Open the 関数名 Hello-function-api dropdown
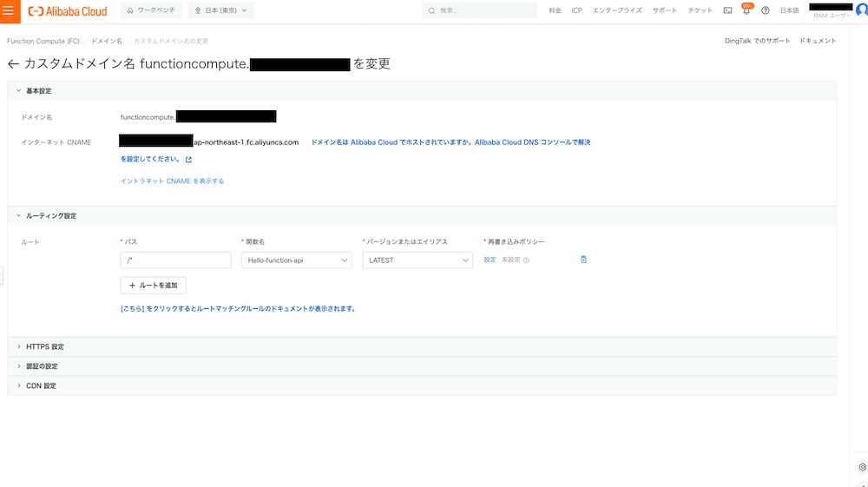The image size is (868, 487). click(296, 260)
